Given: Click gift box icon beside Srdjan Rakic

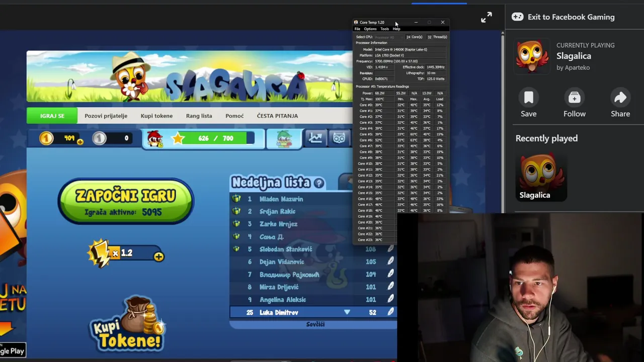Looking at the screenshot, I should click(236, 211).
